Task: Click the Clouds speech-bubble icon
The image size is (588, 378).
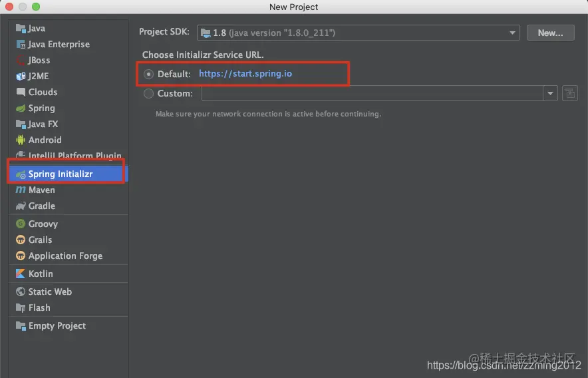Action: (21, 92)
